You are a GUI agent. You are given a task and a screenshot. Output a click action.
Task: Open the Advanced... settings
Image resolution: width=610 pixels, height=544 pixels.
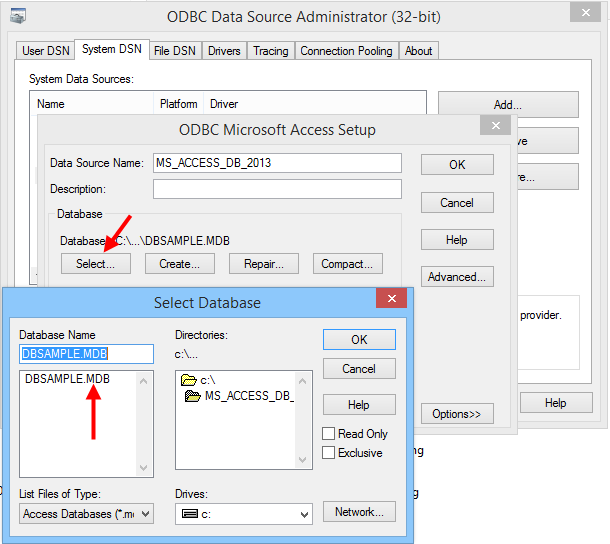click(458, 277)
